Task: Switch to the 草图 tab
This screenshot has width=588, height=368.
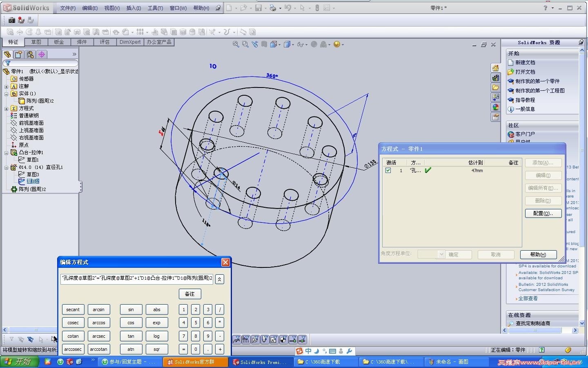Action: [x=36, y=42]
